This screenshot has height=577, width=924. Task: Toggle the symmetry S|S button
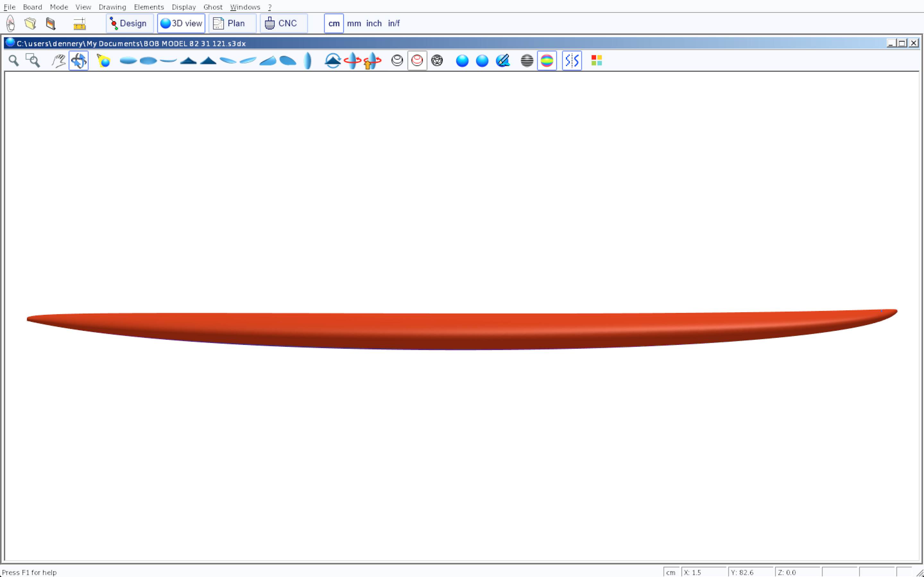tap(572, 61)
